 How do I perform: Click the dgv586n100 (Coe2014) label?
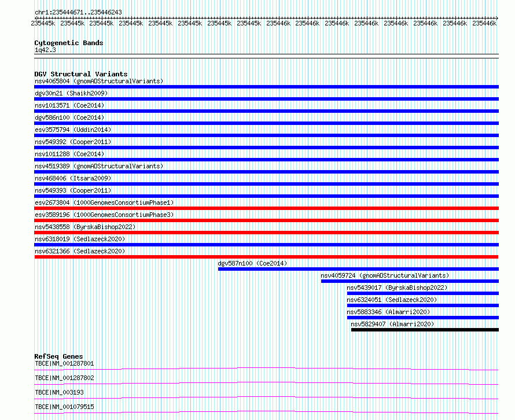[x=69, y=117]
